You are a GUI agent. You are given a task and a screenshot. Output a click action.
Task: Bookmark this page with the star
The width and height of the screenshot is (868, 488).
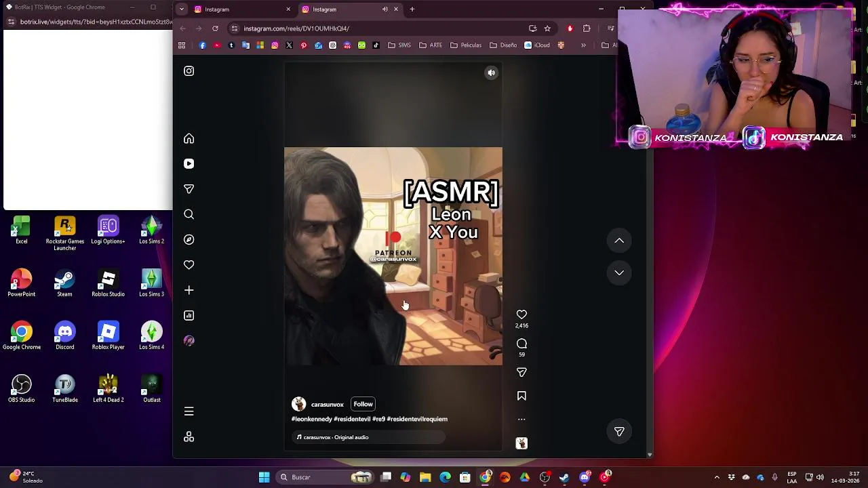[x=547, y=28]
